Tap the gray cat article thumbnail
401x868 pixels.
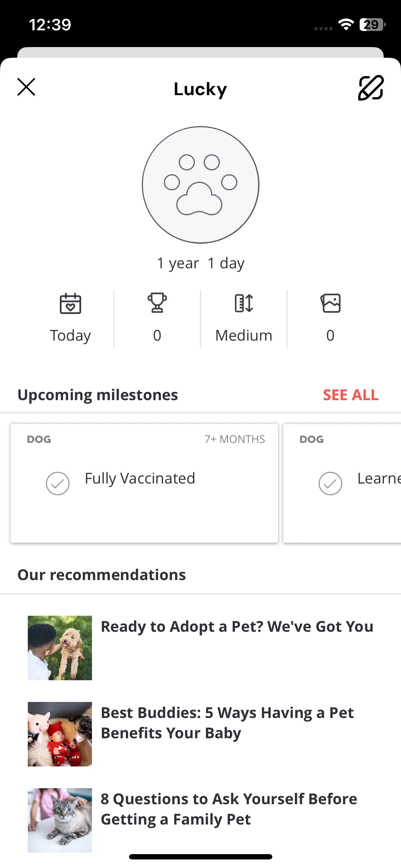pos(60,820)
